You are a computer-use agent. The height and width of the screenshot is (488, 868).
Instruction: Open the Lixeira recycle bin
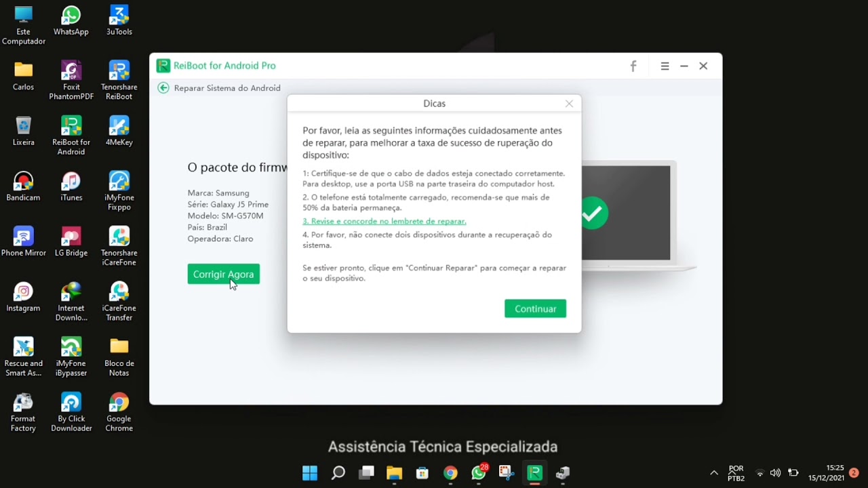(24, 131)
